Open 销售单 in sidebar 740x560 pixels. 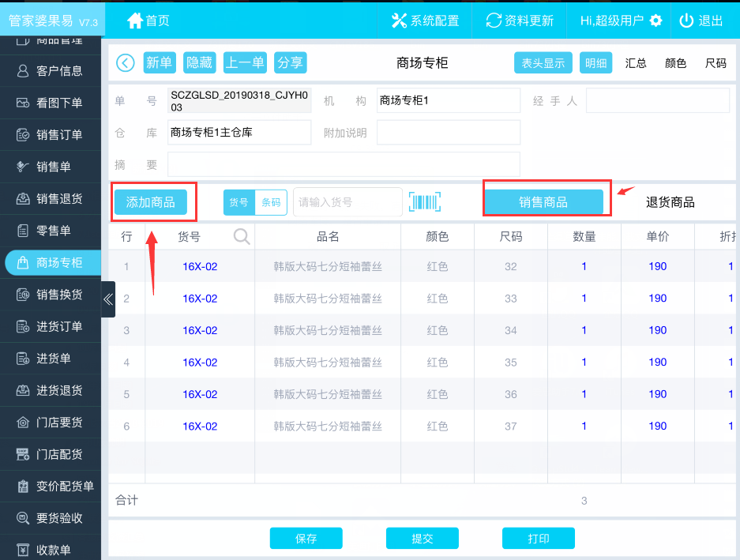(50, 166)
